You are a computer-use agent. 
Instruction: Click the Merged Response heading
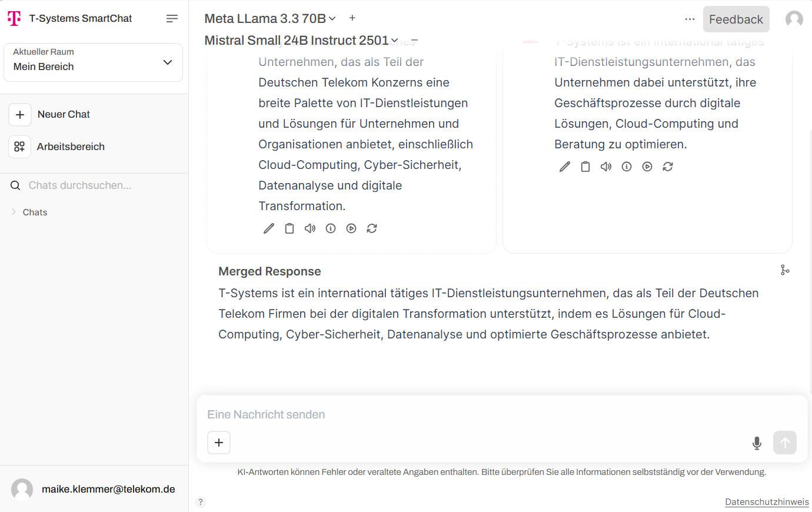click(269, 271)
